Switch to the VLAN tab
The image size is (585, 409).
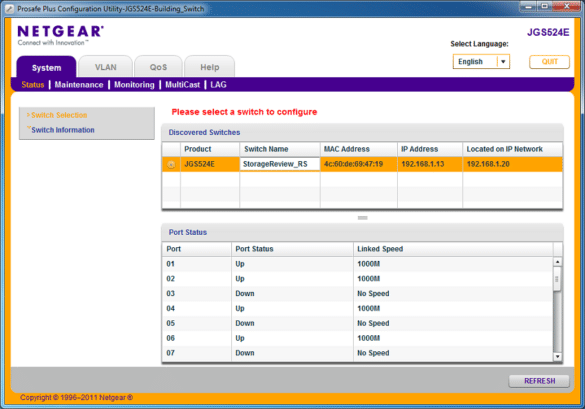click(x=106, y=67)
